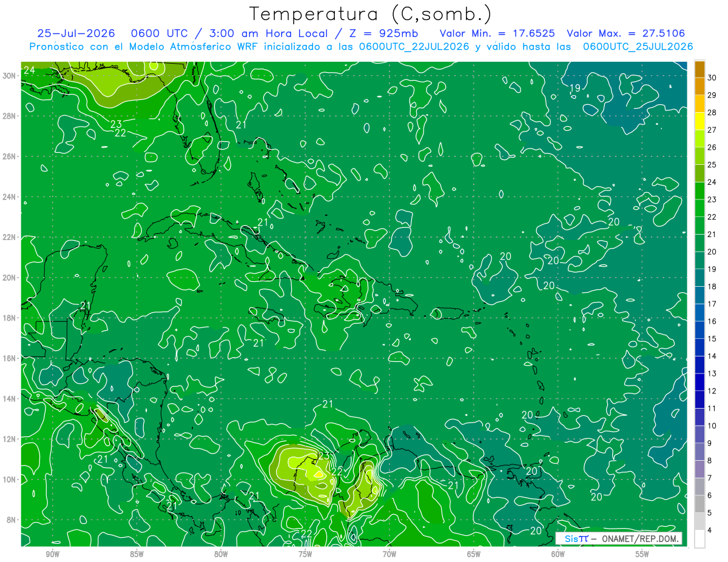Click the 65W longitude axis label
728x562 pixels.
tap(474, 554)
